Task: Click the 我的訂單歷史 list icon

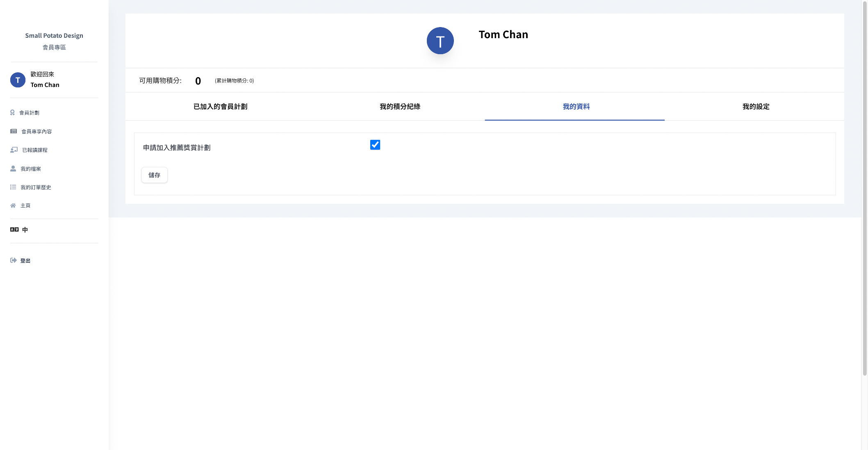Action: click(13, 187)
